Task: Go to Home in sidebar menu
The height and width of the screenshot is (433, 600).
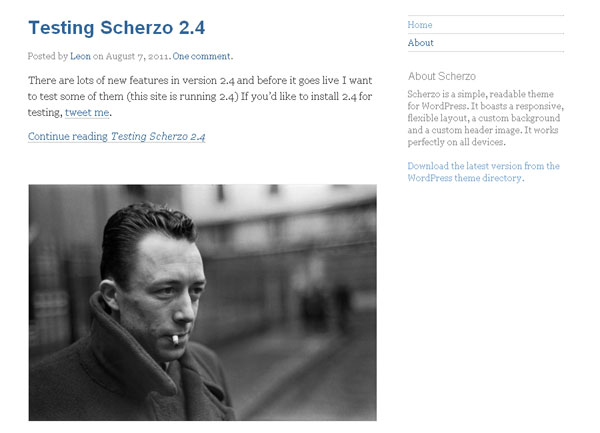Action: [420, 25]
